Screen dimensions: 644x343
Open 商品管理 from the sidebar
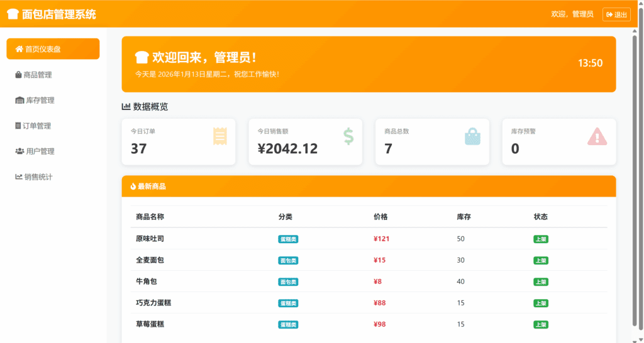pyautogui.click(x=37, y=75)
